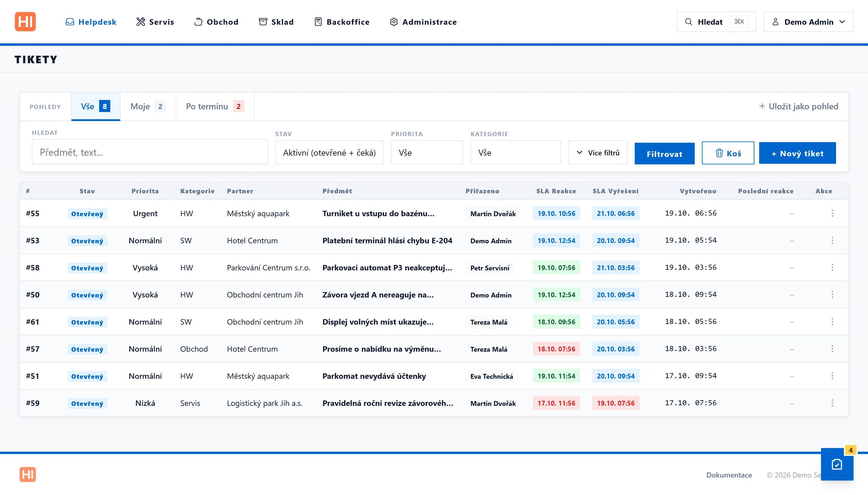868x495 pixels.
Task: Click Uložit jako pohled
Action: point(798,106)
